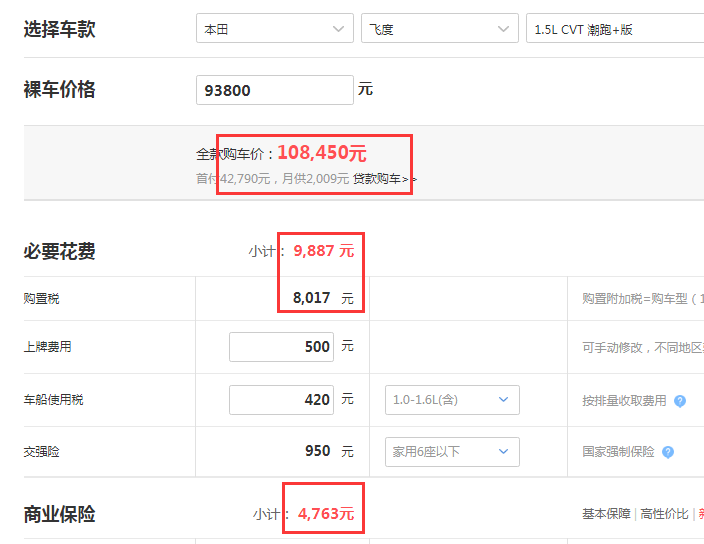Click the 必要花费 subtotal 9,887 元

[x=324, y=250]
